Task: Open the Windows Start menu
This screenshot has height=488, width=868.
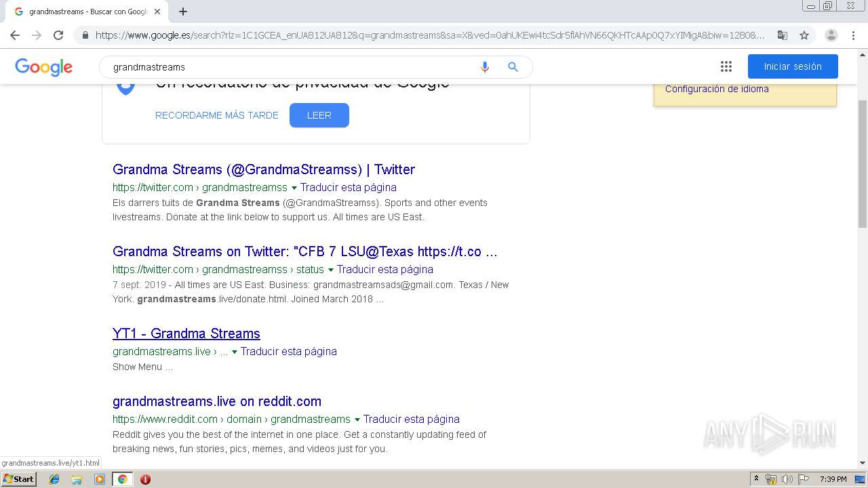Action: tap(19, 479)
